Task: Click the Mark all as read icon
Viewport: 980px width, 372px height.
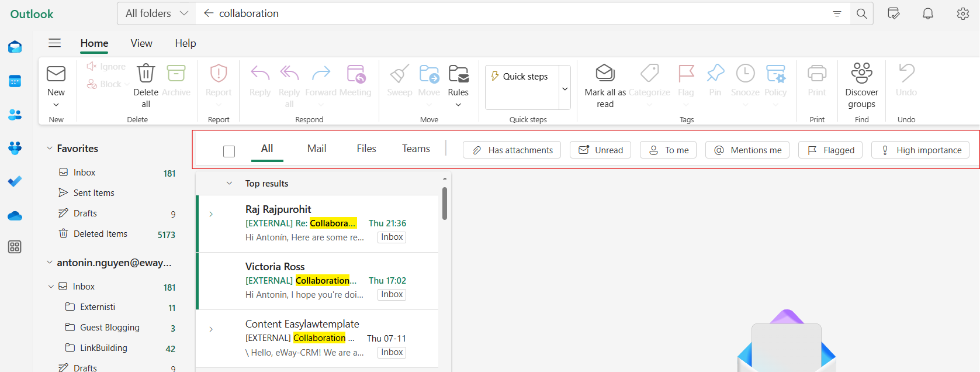Action: (605, 73)
